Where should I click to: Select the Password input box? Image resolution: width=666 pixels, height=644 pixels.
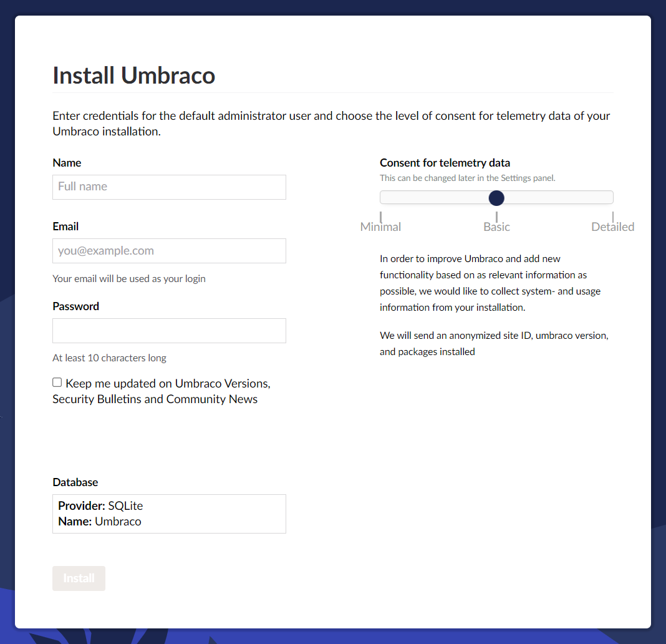[x=169, y=331]
